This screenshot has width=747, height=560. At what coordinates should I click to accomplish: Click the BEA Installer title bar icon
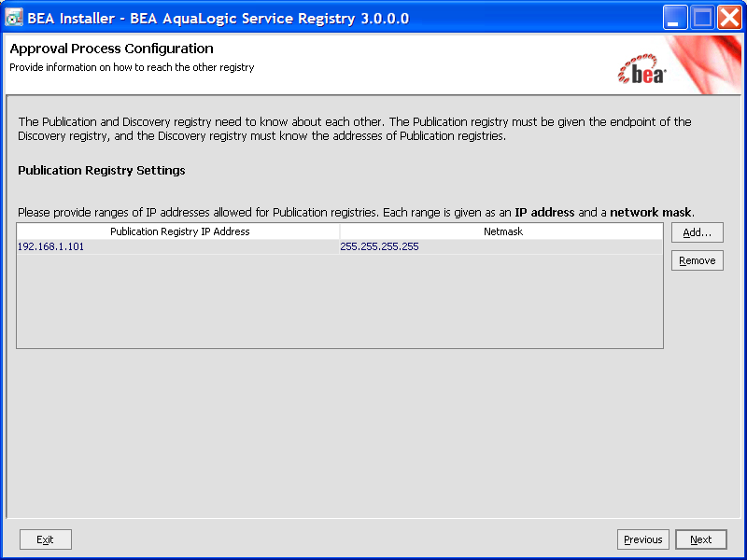[14, 18]
